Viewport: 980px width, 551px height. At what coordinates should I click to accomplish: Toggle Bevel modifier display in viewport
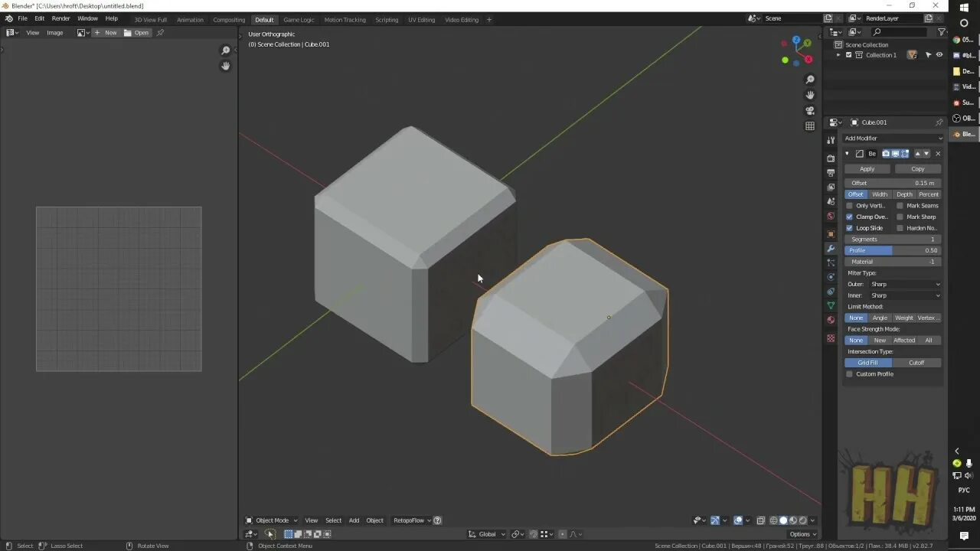click(895, 154)
